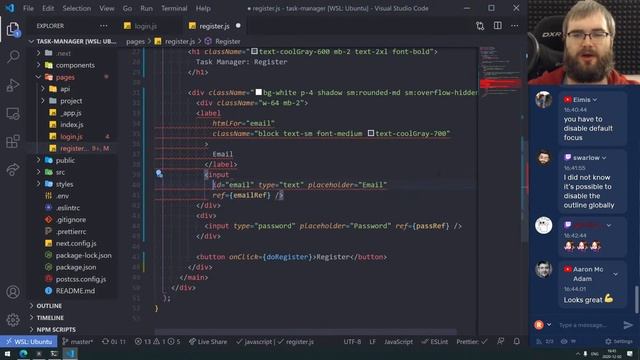Click the Live Share status bar item

(x=208, y=342)
